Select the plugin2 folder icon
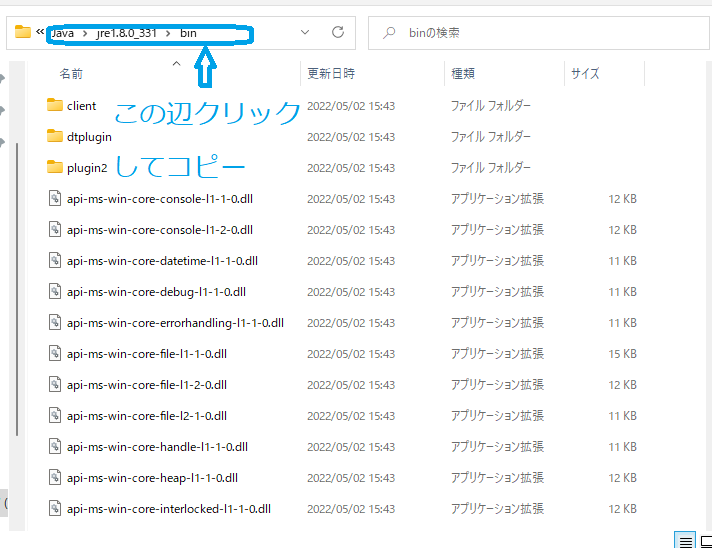 click(55, 168)
